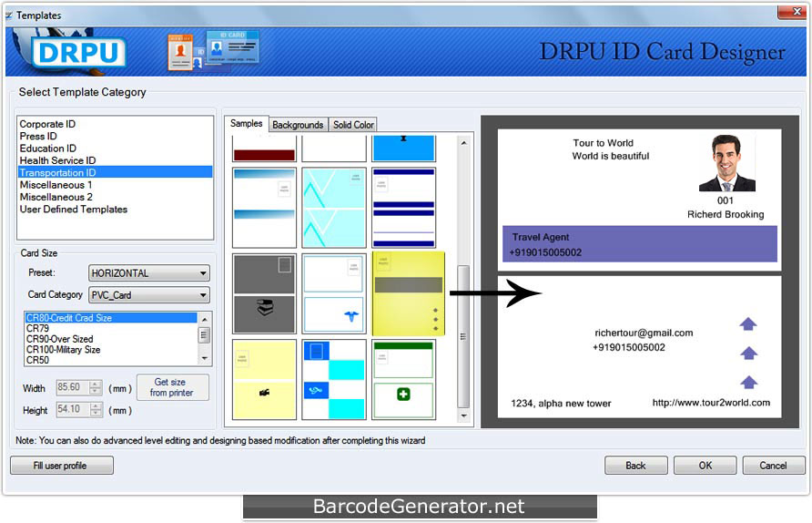Click the Height value field
Image resolution: width=812 pixels, height=523 pixels.
(73, 409)
